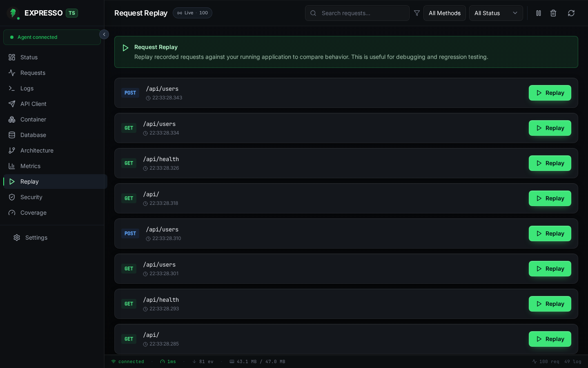The image size is (588, 368).
Task: Open the API Client page
Action: [55, 104]
